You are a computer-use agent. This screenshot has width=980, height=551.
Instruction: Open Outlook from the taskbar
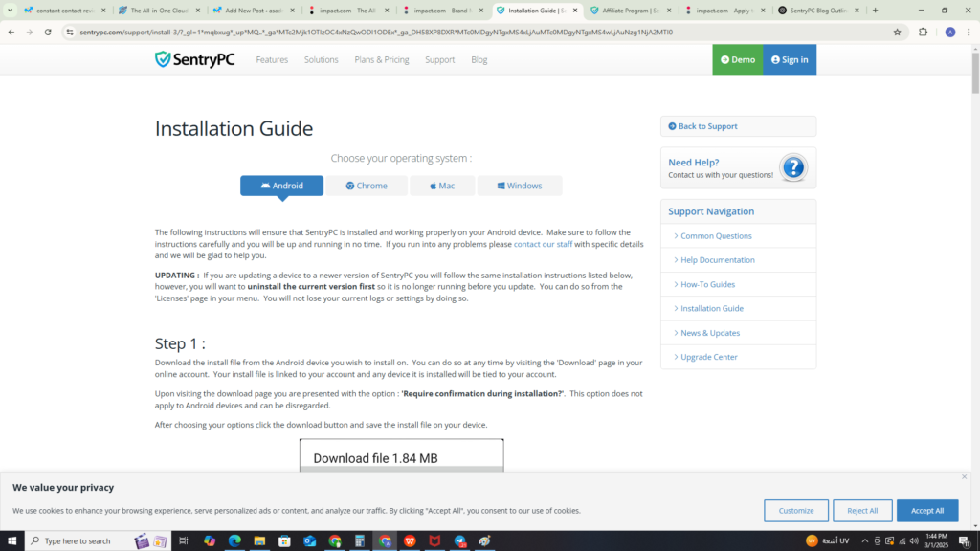[309, 541]
